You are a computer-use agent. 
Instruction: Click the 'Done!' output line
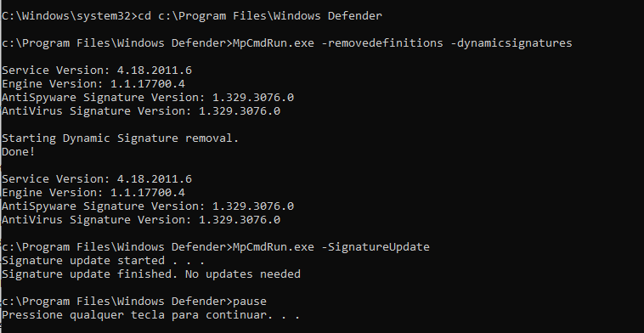[19, 151]
